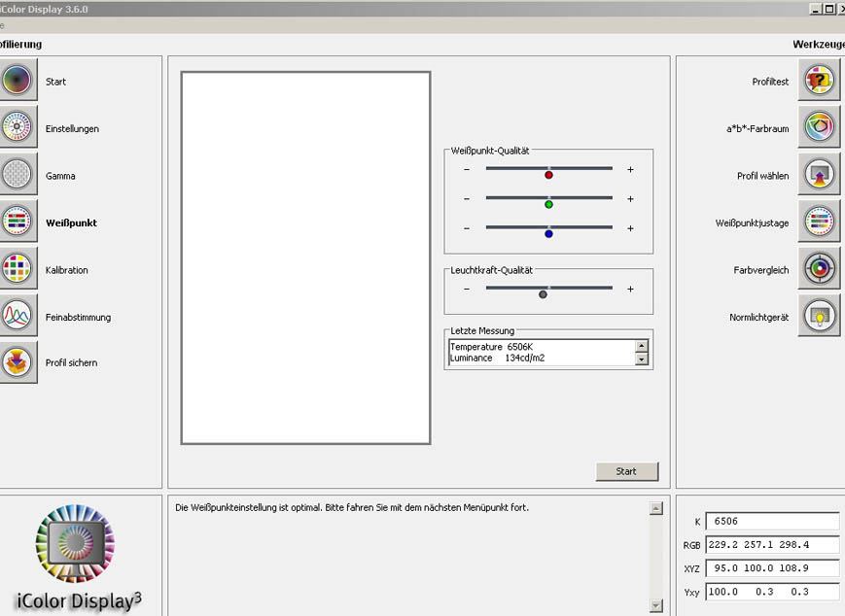This screenshot has height=616, width=845.
Task: Open the Kalibration step icon
Action: coord(18,269)
